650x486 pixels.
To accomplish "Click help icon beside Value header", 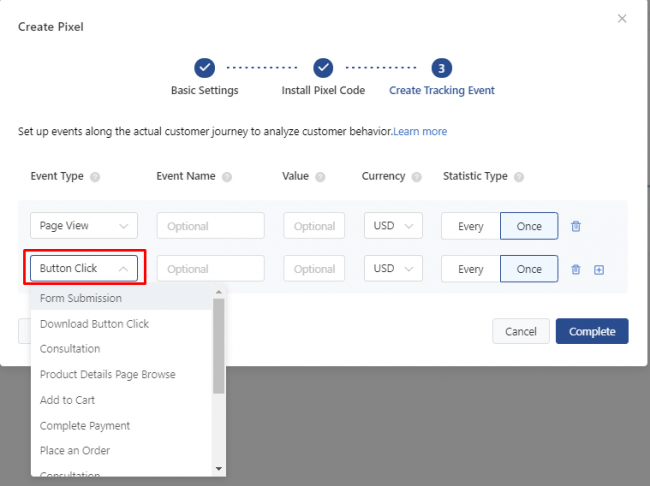I will point(320,177).
